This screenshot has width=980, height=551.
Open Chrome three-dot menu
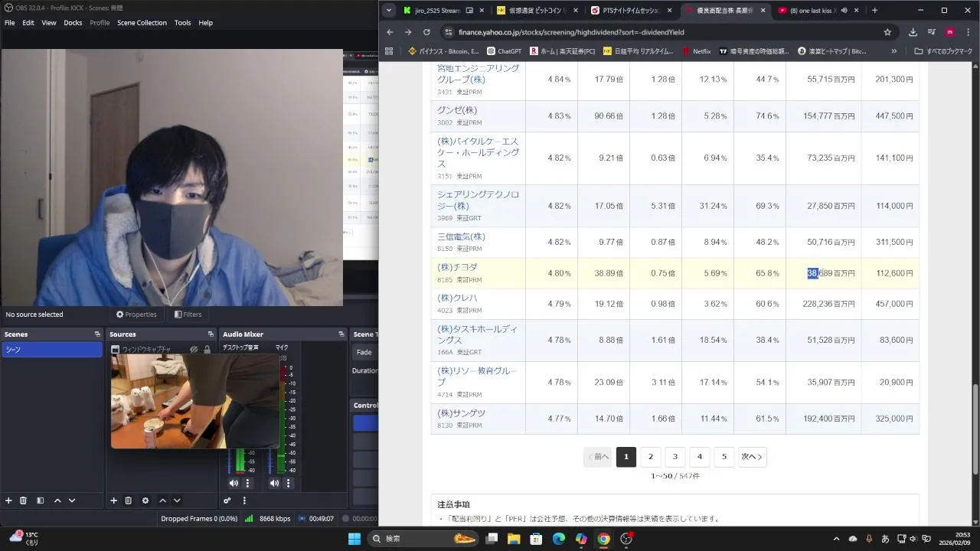[968, 32]
